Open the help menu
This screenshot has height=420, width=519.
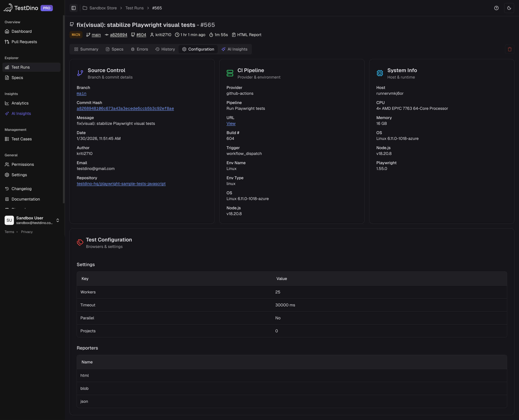pyautogui.click(x=496, y=8)
